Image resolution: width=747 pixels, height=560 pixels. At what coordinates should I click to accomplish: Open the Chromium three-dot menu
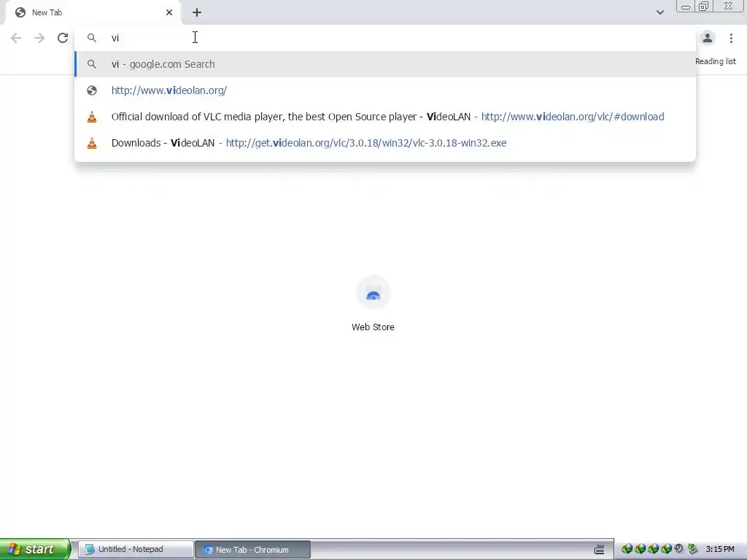pyautogui.click(x=731, y=38)
